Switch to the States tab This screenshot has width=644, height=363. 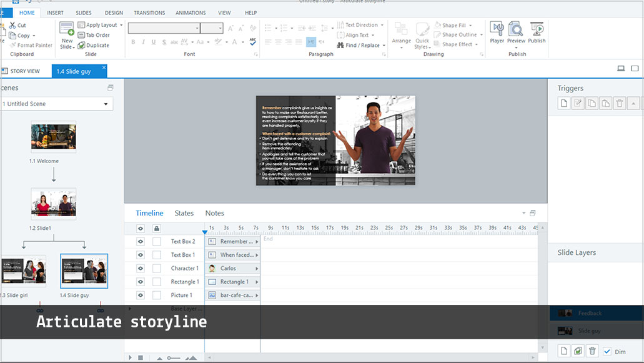[184, 213]
